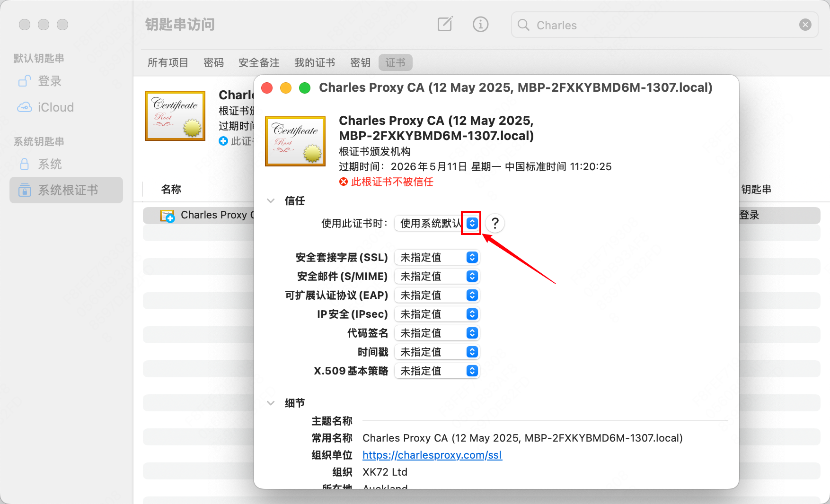Click the 钥匙串访问 window title
Screen dimensions: 830x504
tap(180, 25)
